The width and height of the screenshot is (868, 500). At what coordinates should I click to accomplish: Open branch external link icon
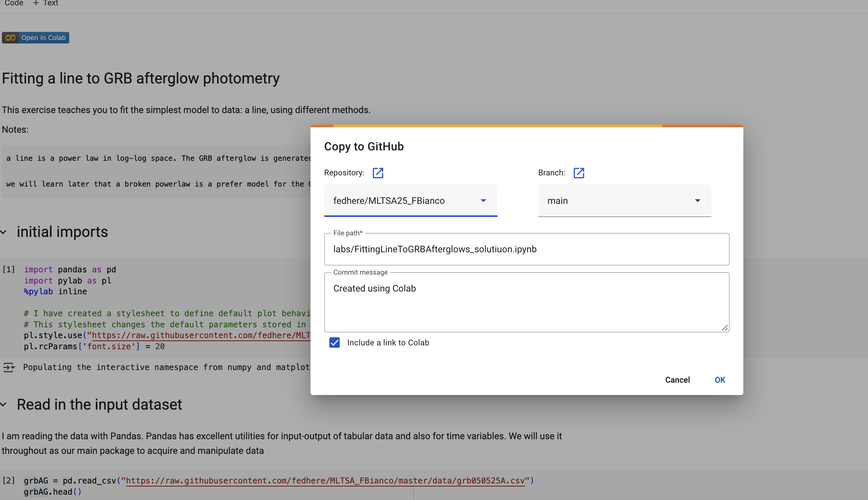coord(579,173)
